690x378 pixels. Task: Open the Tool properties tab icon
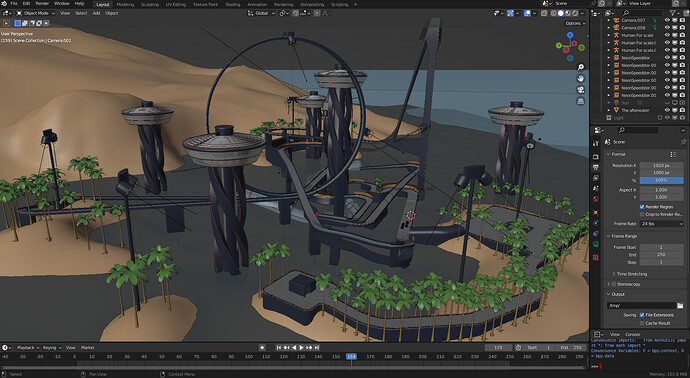[x=595, y=143]
